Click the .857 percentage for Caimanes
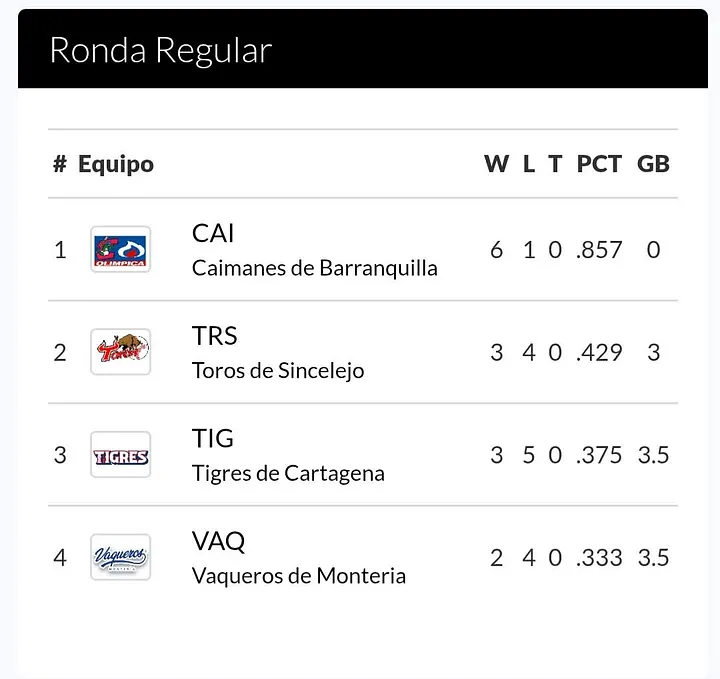Viewport: 720px width, 679px height. [x=599, y=250]
